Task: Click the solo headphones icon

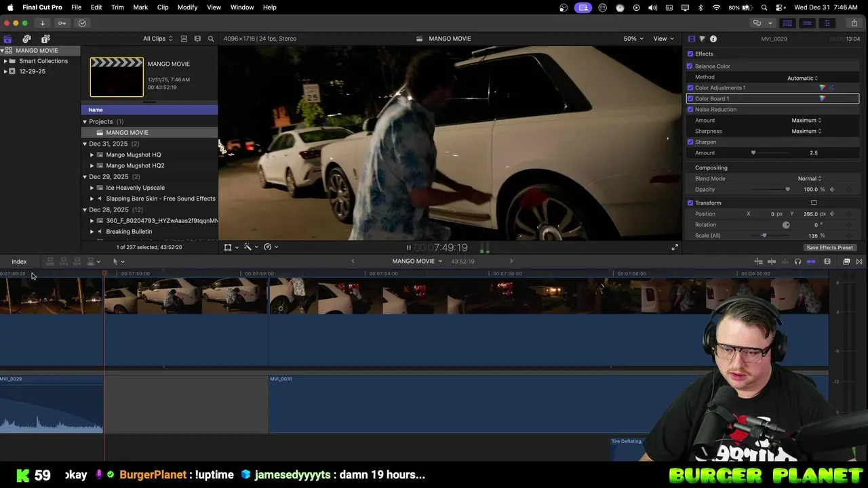Action: [x=797, y=262]
